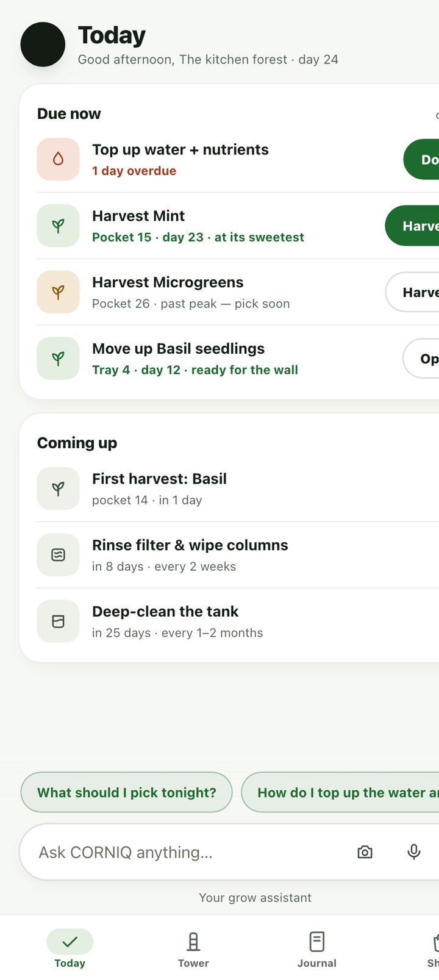Click the green Harvest button for Mint
This screenshot has height=980, width=439.
coord(412,226)
